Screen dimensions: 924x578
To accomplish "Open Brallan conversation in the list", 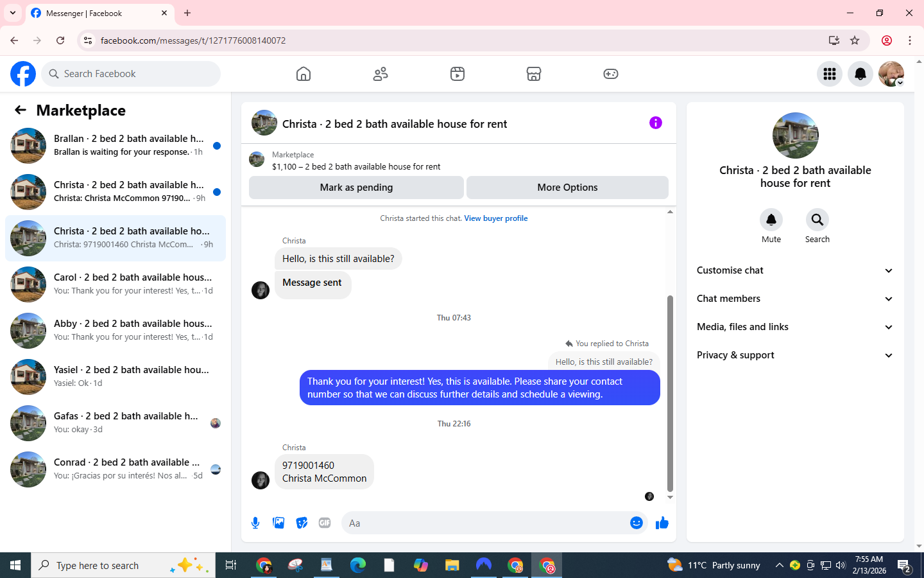I will click(x=116, y=146).
